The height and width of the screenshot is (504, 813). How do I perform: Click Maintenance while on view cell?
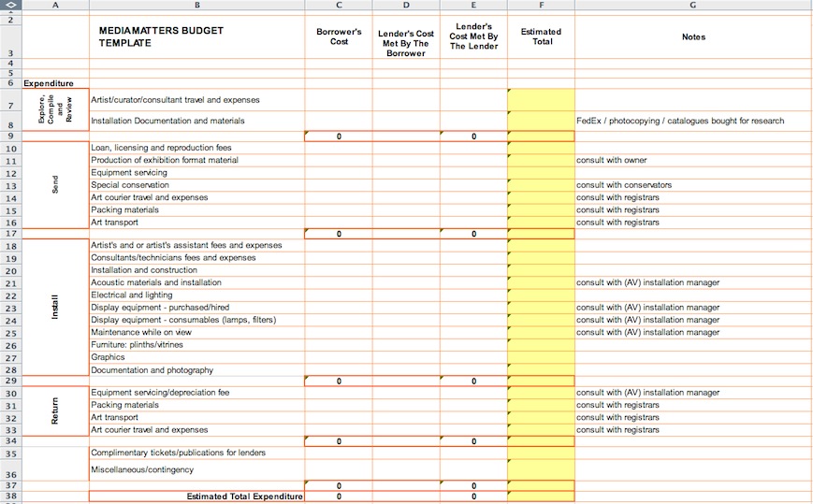pos(197,332)
